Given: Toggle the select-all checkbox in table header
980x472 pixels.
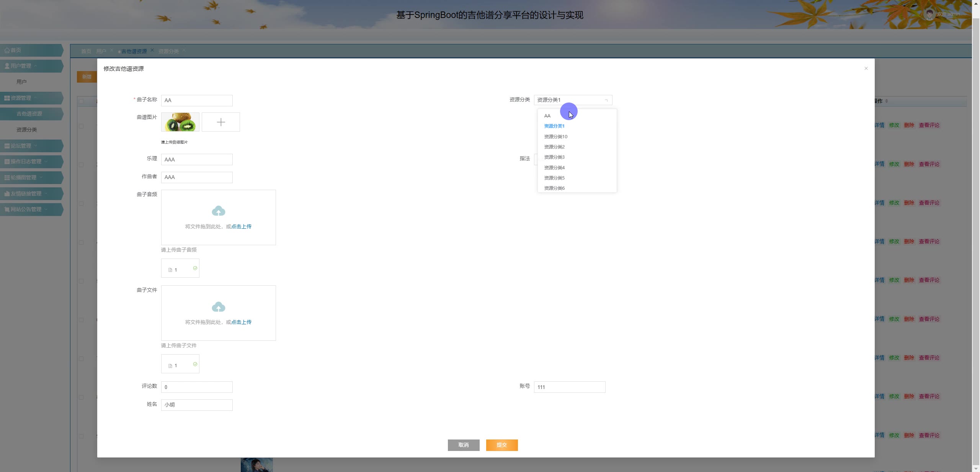Looking at the screenshot, I should tap(81, 101).
